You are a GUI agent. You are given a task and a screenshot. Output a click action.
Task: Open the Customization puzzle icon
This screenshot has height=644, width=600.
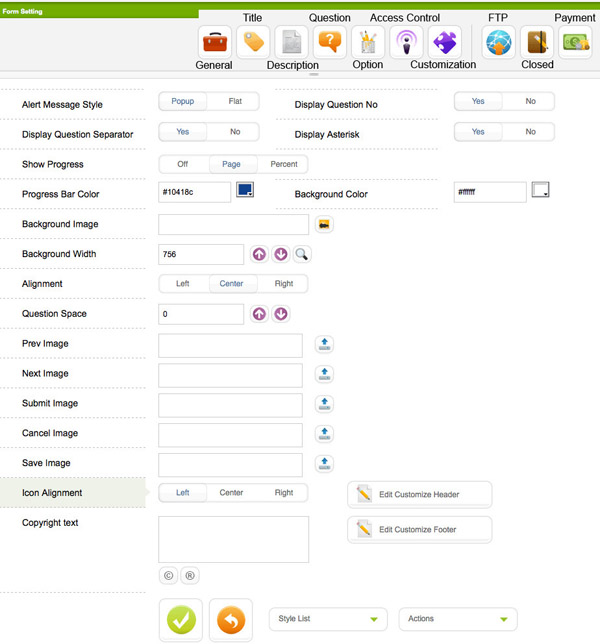(x=444, y=42)
